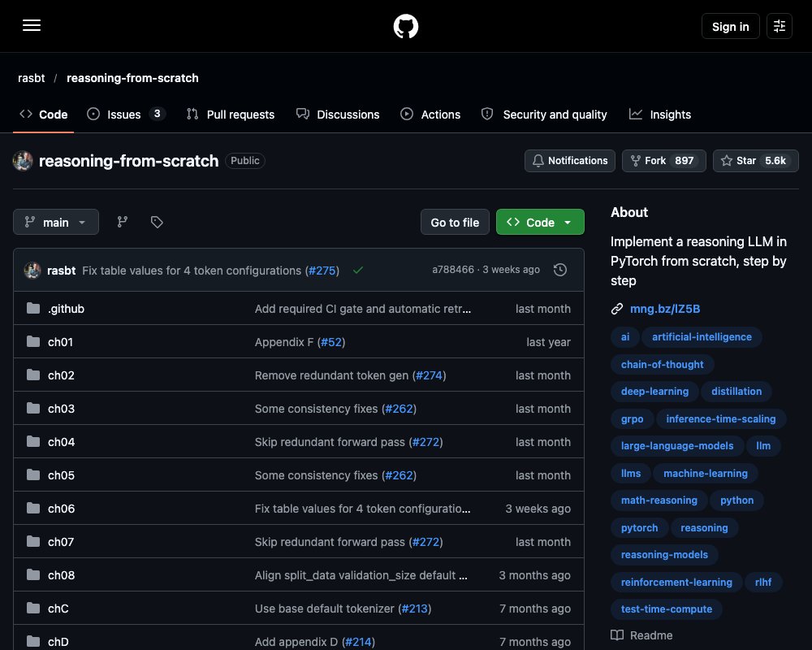The image size is (812, 650).
Task: Select the reinforcement-learning topic tag
Action: point(676,582)
